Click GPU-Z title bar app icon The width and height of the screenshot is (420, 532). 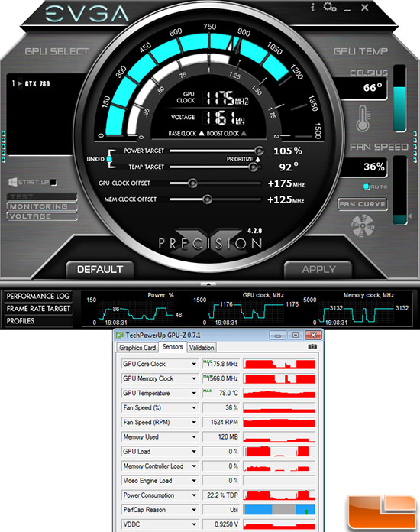(x=119, y=336)
